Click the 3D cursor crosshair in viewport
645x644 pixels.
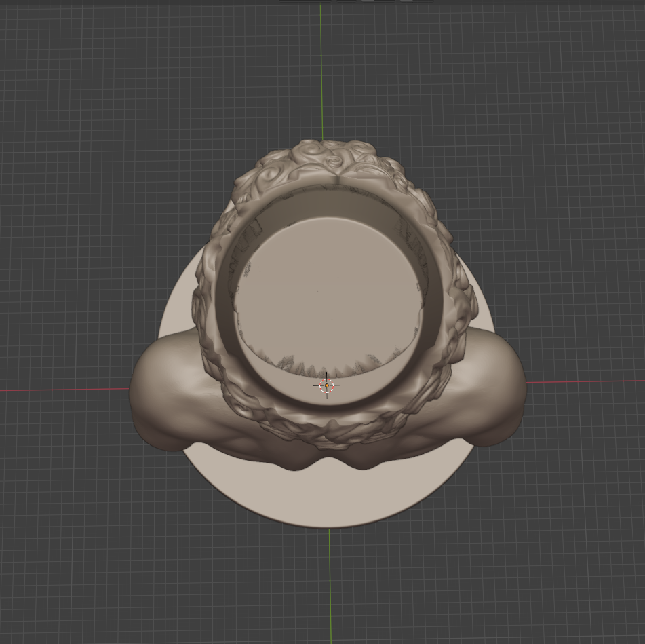327,385
